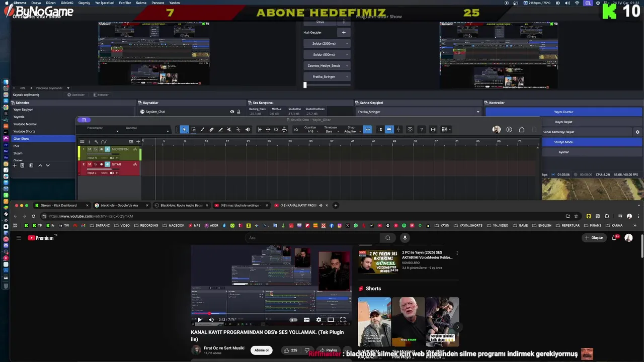
Task: Click the artist profile avatar in Studio One
Action: click(x=497, y=130)
